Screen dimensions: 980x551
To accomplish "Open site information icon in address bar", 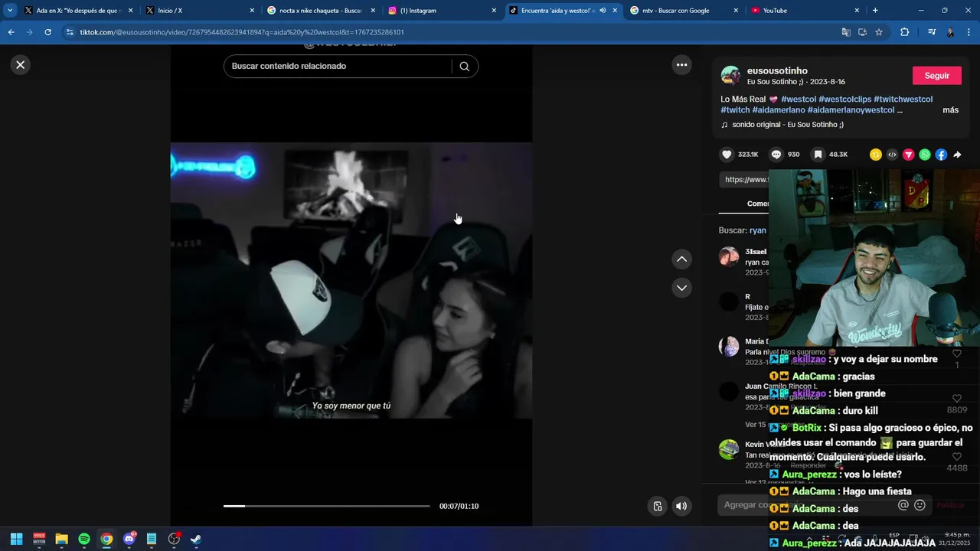I will pyautogui.click(x=70, y=32).
